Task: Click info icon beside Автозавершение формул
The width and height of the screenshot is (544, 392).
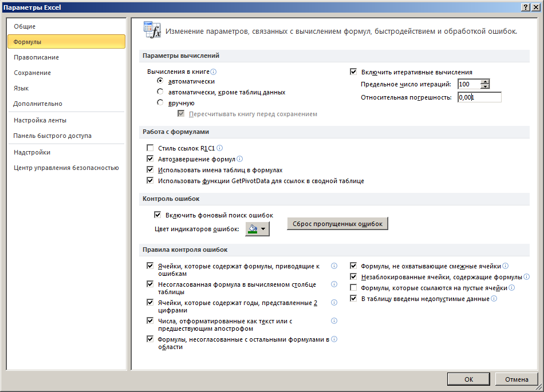Action: tap(240, 159)
